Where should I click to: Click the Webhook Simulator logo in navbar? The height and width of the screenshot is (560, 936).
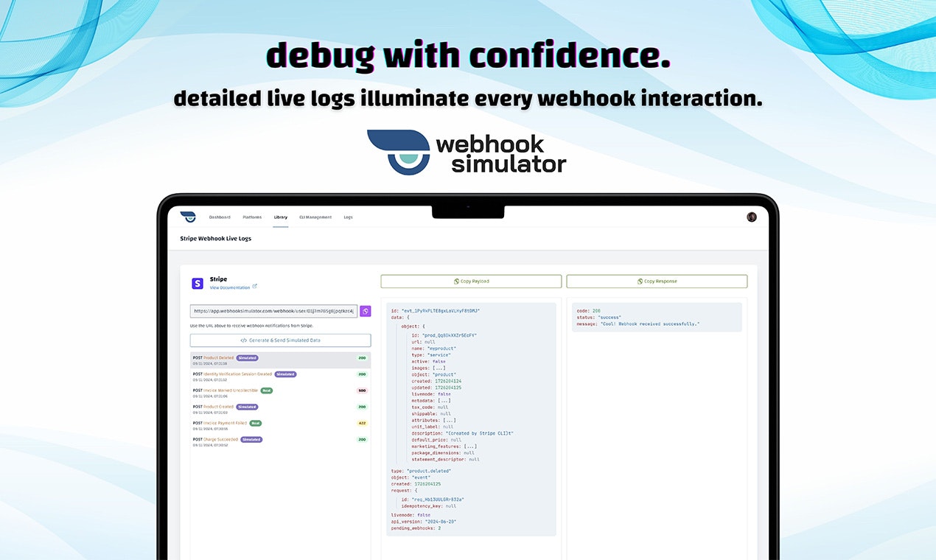pos(188,217)
